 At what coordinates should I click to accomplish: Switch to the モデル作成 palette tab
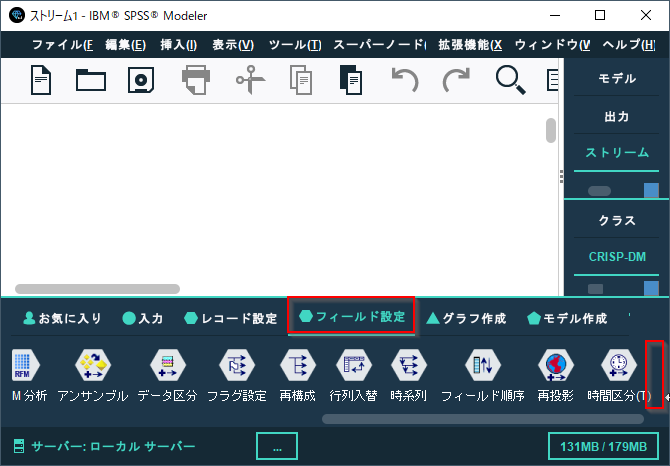point(567,318)
